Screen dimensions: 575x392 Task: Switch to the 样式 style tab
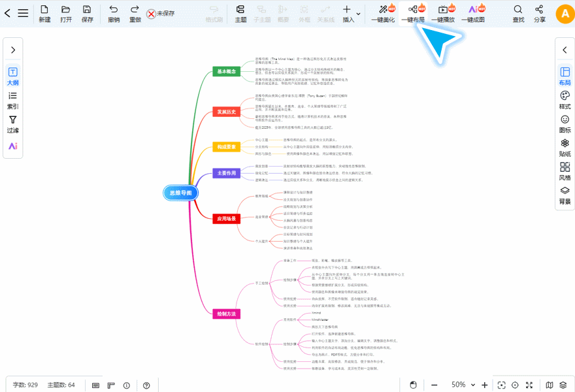(x=565, y=100)
